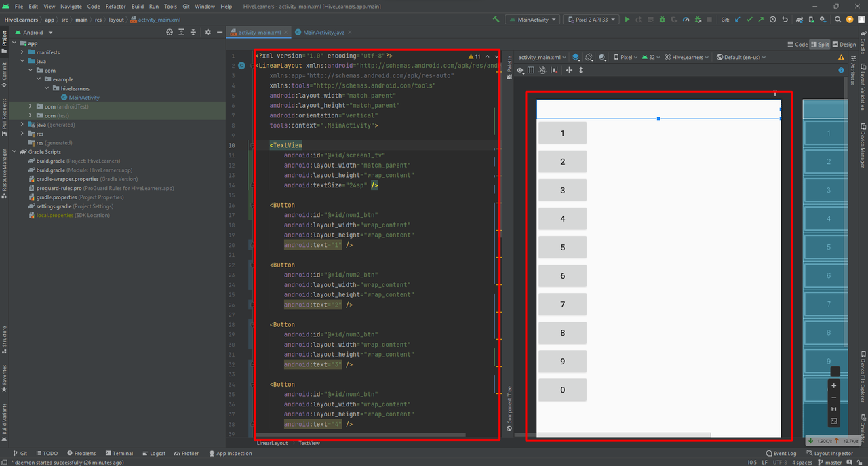Click Git commit green checkmark icon
868x466 pixels.
pyautogui.click(x=749, y=20)
